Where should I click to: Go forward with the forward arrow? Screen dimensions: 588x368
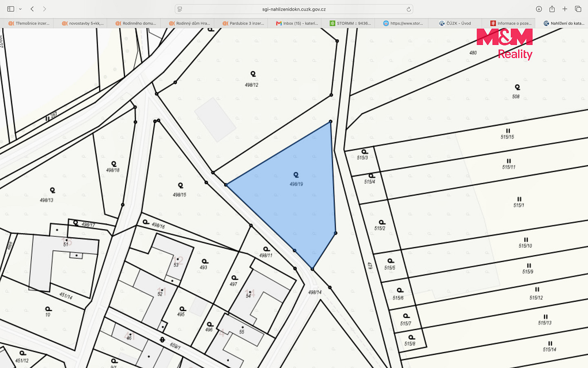(x=45, y=9)
